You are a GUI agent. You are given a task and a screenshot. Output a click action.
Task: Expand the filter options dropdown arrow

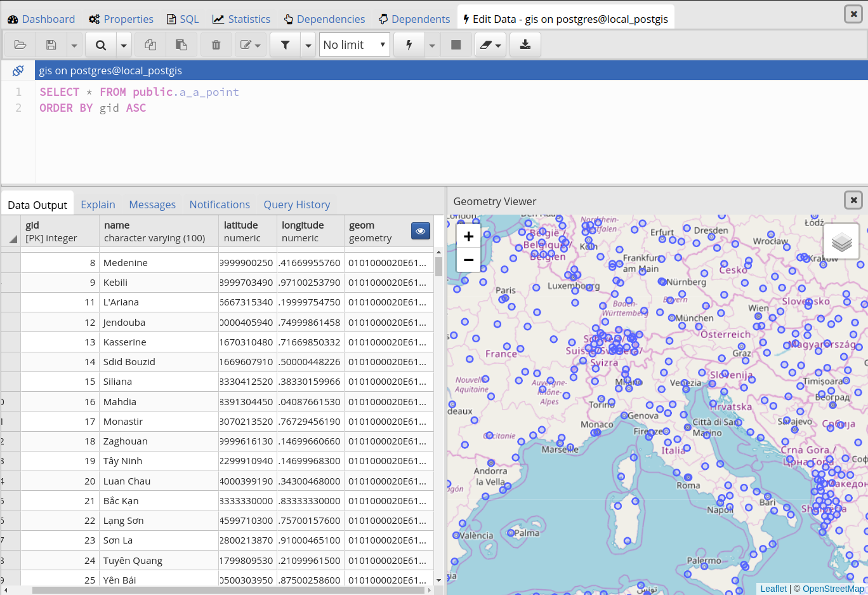[x=308, y=45]
